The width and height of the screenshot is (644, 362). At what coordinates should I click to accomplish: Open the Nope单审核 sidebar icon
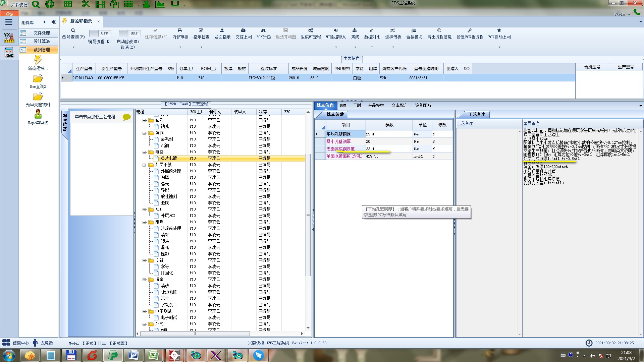point(38,114)
